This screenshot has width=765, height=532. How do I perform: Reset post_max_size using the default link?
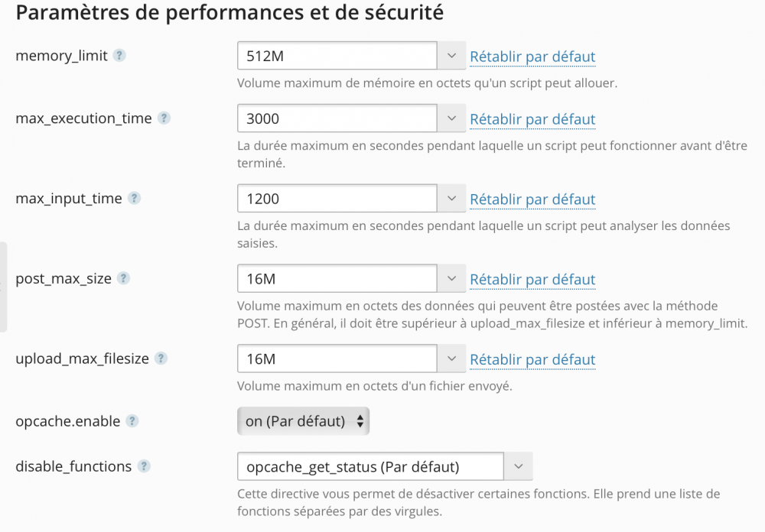click(x=532, y=279)
